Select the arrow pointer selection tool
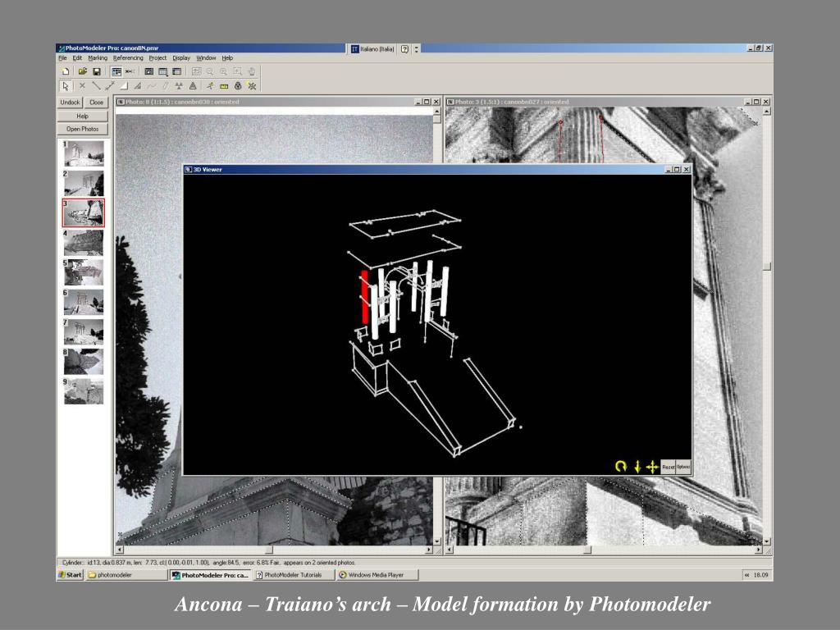The height and width of the screenshot is (630, 840). 66,85
